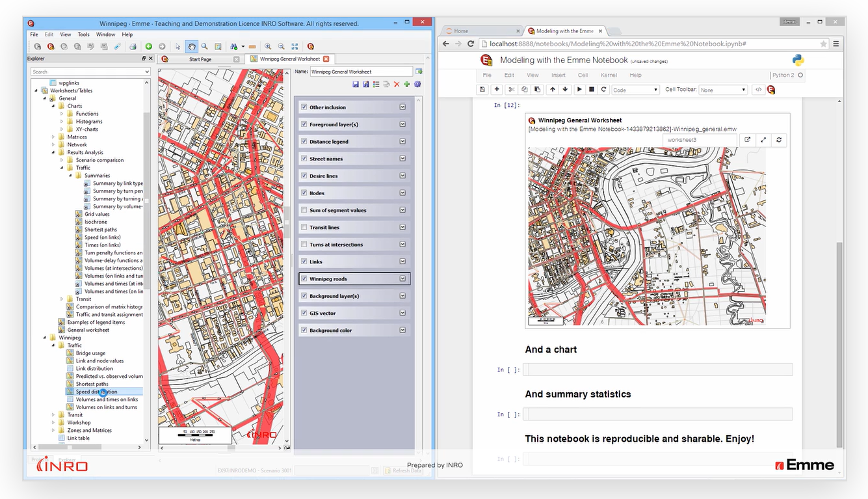The height and width of the screenshot is (499, 868).
Task: Enable the Transit lines layer checkbox
Action: point(304,228)
